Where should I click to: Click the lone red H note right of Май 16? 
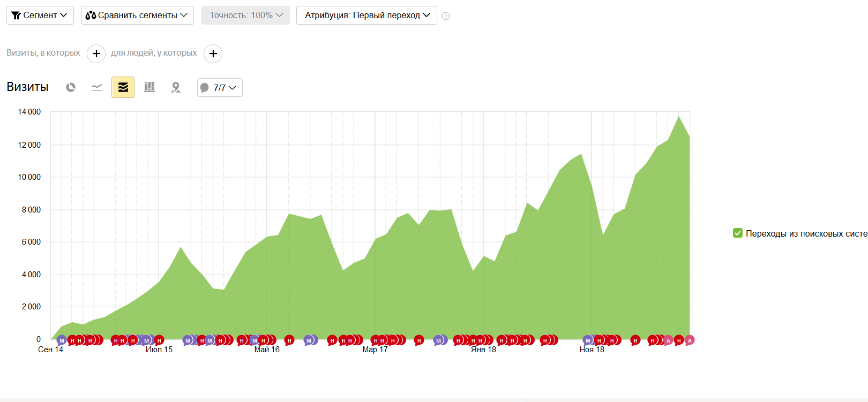tap(289, 340)
